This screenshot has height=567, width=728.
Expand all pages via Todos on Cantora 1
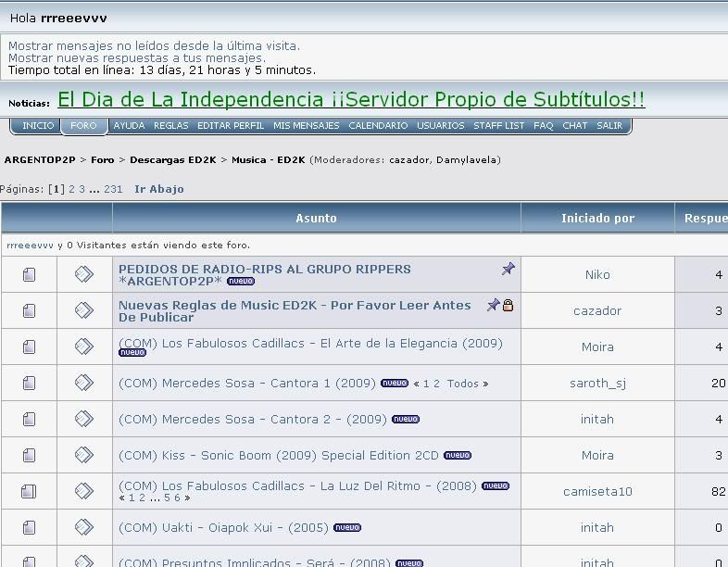(463, 384)
